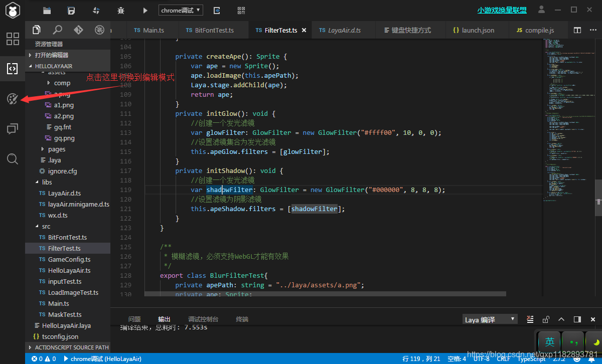Open the 终端 terminal panel tab
This screenshot has height=364, width=602.
(242, 319)
